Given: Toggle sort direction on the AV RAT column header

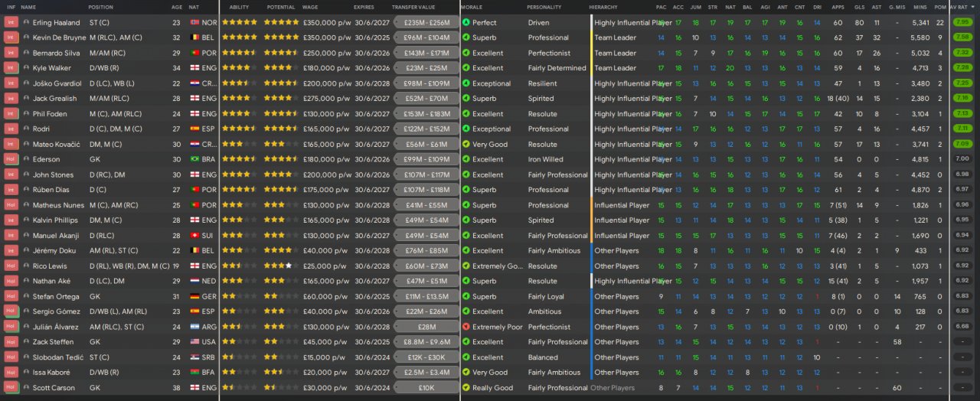Looking at the screenshot, I should click(x=962, y=7).
